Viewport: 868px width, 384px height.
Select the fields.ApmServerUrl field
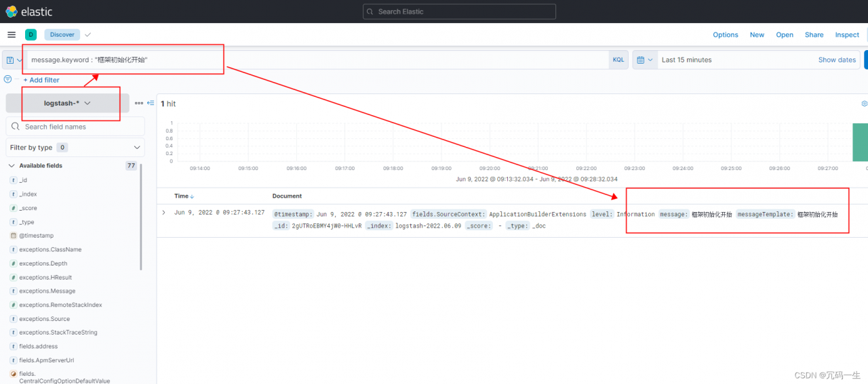pyautogui.click(x=46, y=360)
